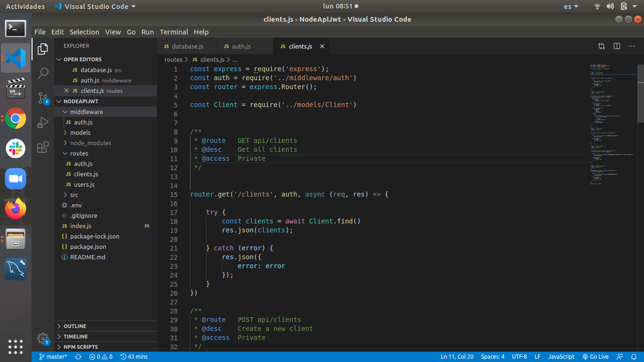Click the Manage gear icon

[43, 338]
